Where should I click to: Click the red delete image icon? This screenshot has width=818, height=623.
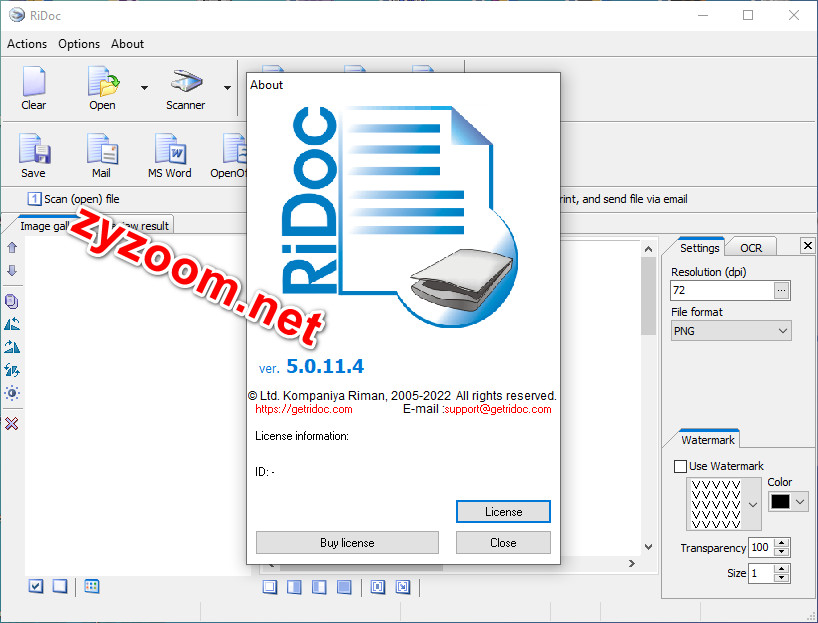pyautogui.click(x=11, y=424)
